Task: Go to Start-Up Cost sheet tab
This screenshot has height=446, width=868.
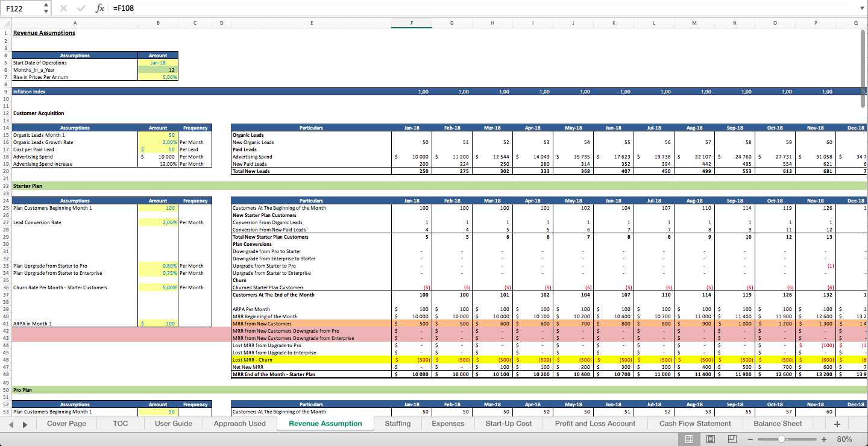Action: coord(509,424)
